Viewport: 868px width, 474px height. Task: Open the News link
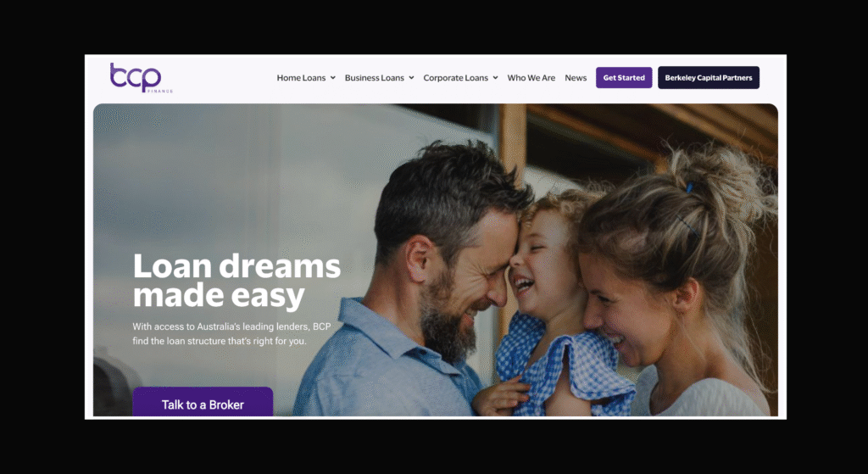pos(576,78)
